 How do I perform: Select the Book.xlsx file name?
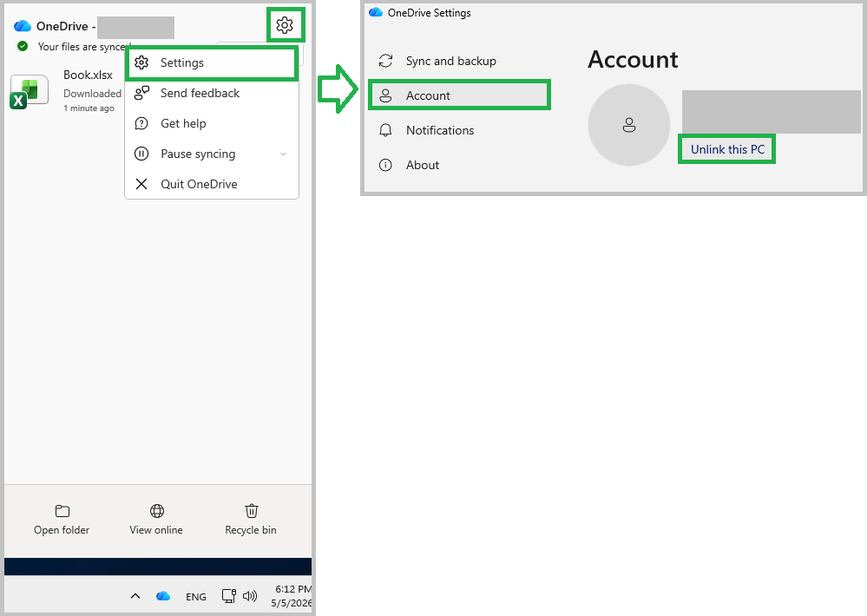[88, 75]
